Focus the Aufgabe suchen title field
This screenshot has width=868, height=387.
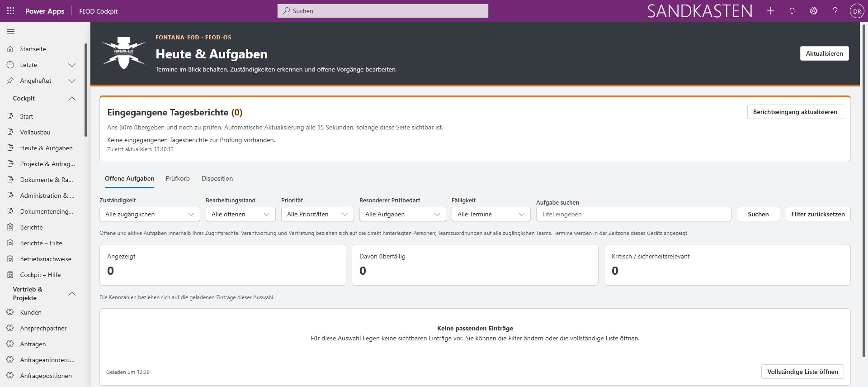(633, 214)
